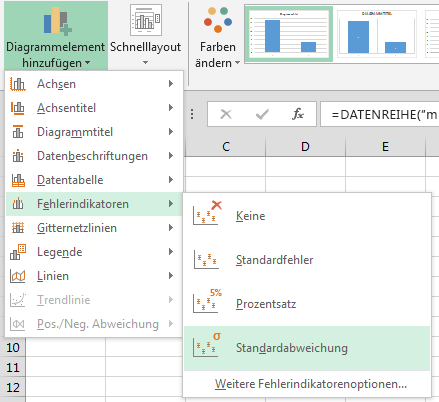Click the formula bar cancel X icon
Screen dimensions: 439x402
[x=226, y=114]
